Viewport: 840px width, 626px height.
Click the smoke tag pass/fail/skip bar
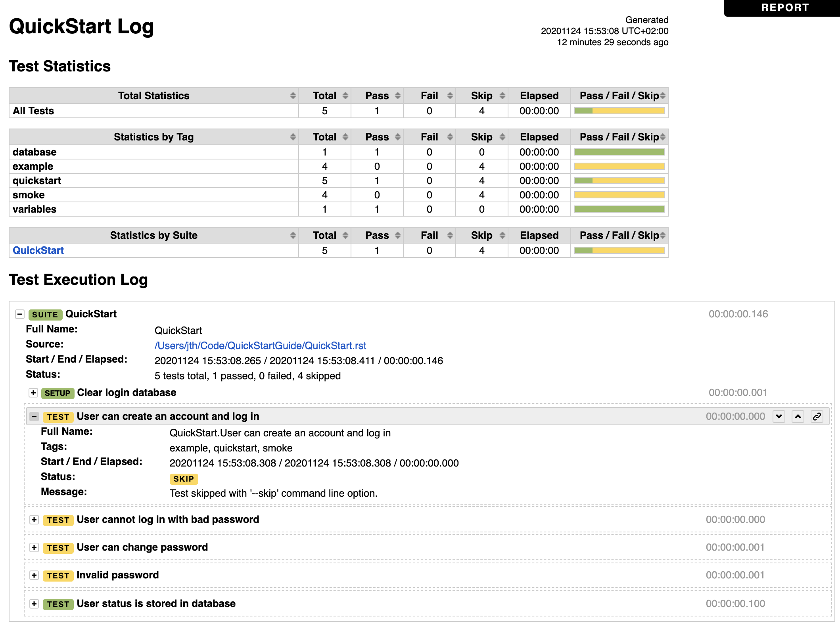point(619,194)
